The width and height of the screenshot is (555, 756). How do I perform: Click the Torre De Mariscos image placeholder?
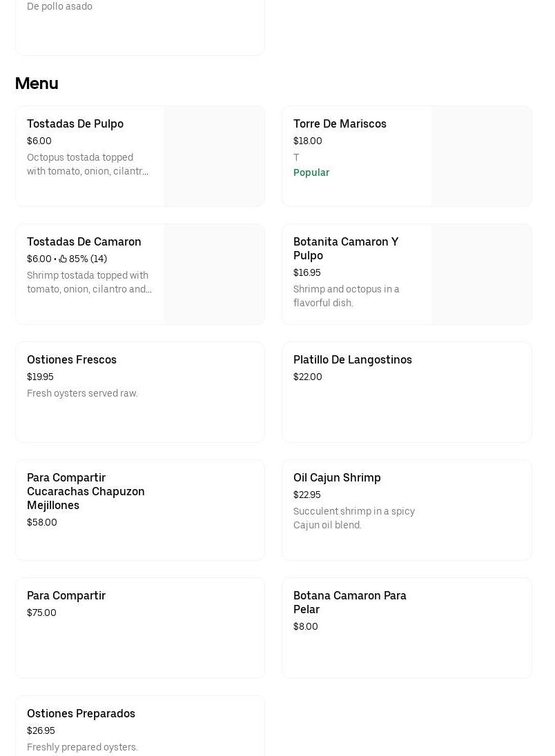481,156
